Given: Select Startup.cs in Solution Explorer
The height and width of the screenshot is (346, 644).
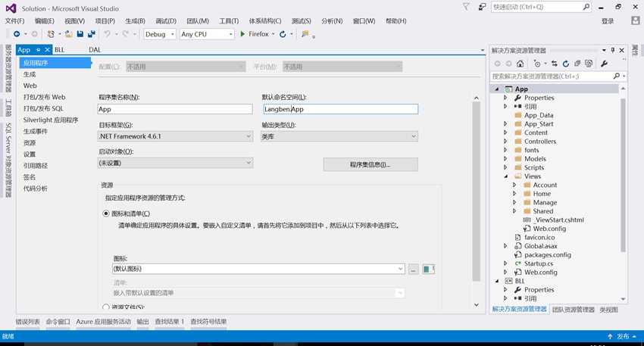Looking at the screenshot, I should click(539, 263).
